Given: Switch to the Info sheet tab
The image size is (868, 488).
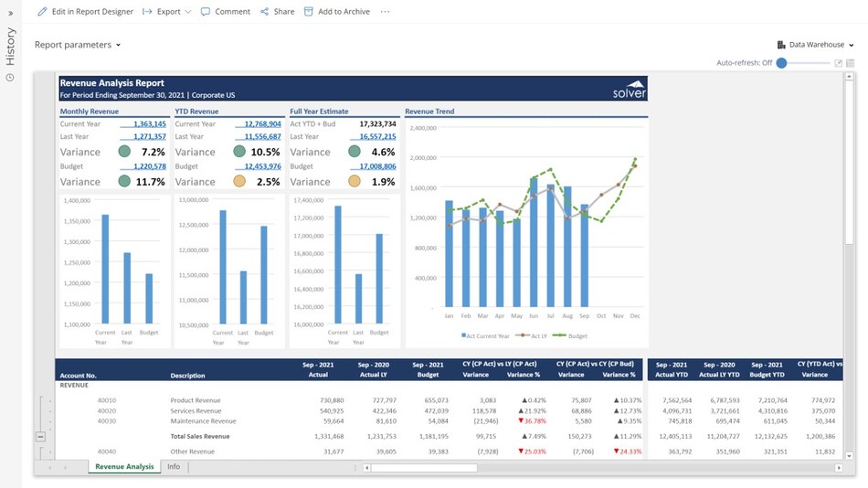Looking at the screenshot, I should point(174,467).
